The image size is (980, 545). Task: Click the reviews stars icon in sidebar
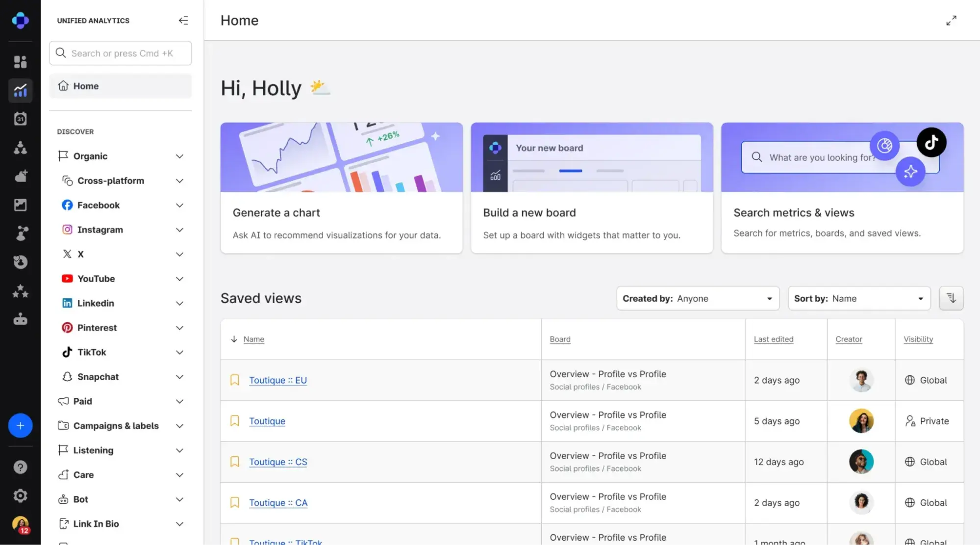(x=20, y=292)
